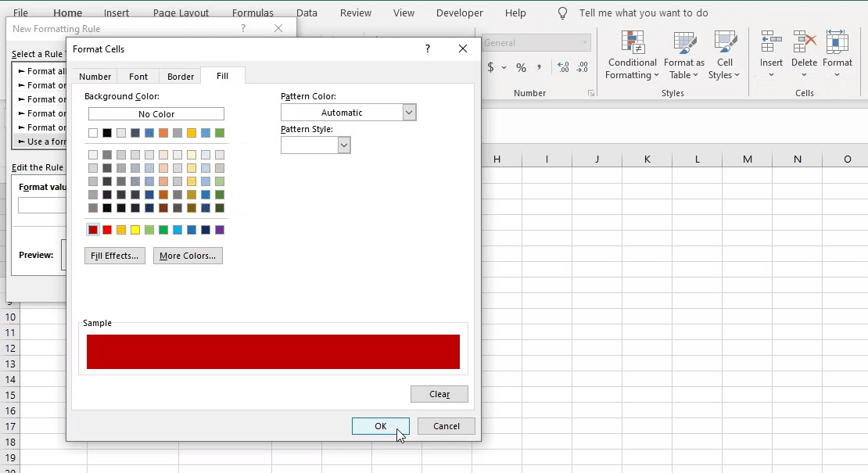
Task: Open Cell Styles gallery
Action: pyautogui.click(x=724, y=56)
